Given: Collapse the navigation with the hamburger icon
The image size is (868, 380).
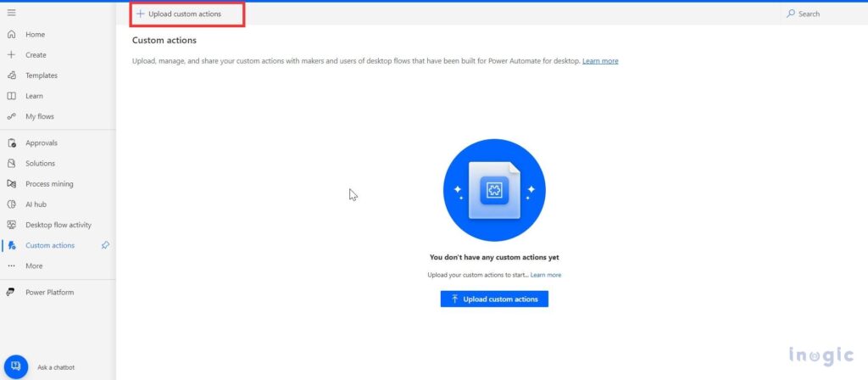Looking at the screenshot, I should click(11, 13).
